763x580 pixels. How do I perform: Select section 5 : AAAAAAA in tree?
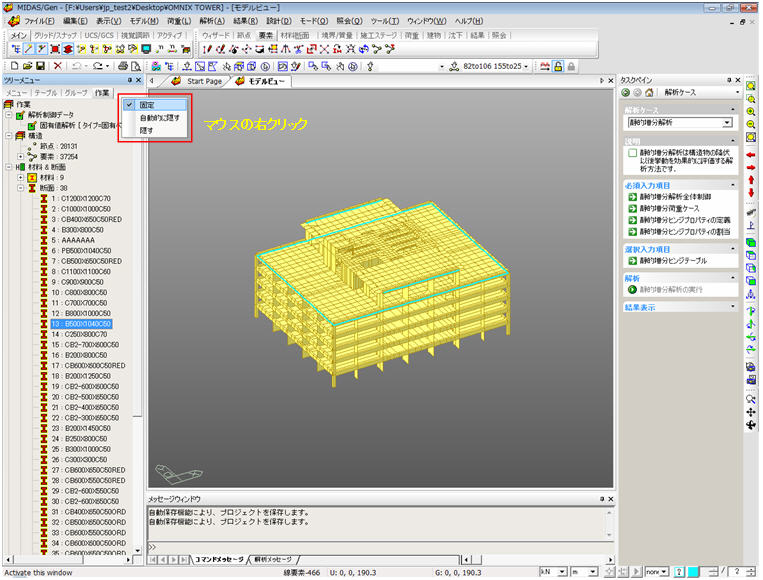(x=73, y=240)
